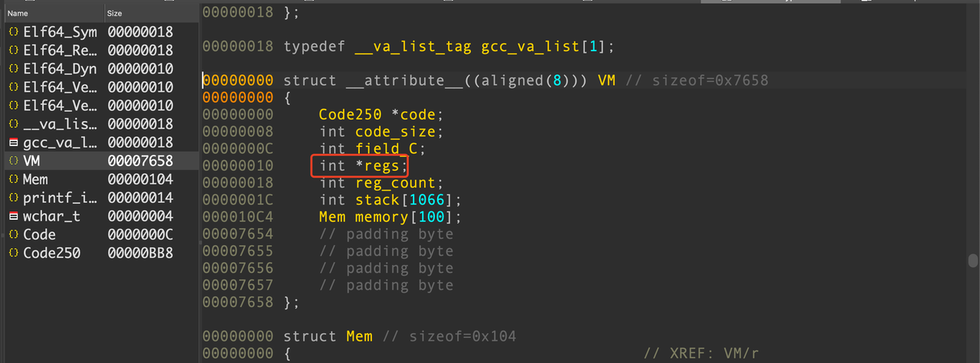This screenshot has height=363, width=980.
Task: Sort the list by the Size column
Action: tap(151, 13)
